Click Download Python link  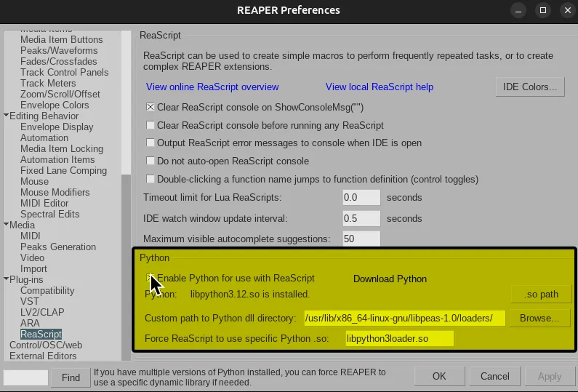[x=390, y=279]
